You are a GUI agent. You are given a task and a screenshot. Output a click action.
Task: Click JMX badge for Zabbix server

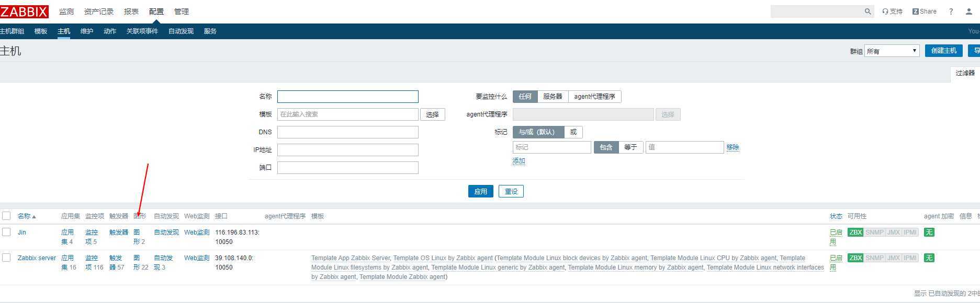pyautogui.click(x=893, y=258)
